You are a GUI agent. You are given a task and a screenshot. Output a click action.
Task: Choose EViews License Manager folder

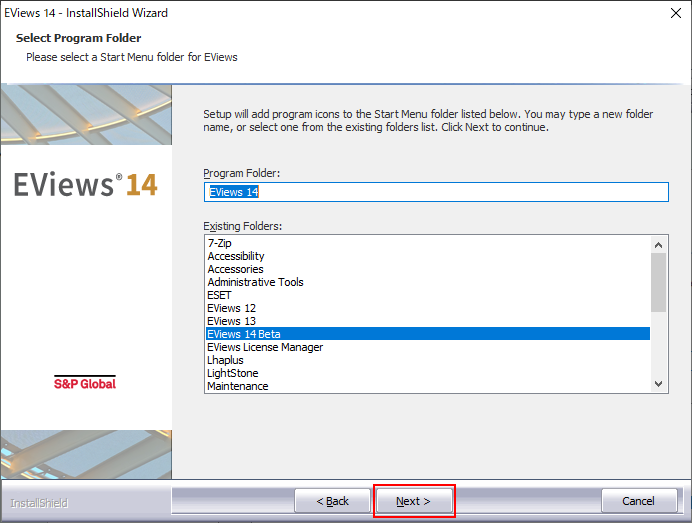[428, 347]
